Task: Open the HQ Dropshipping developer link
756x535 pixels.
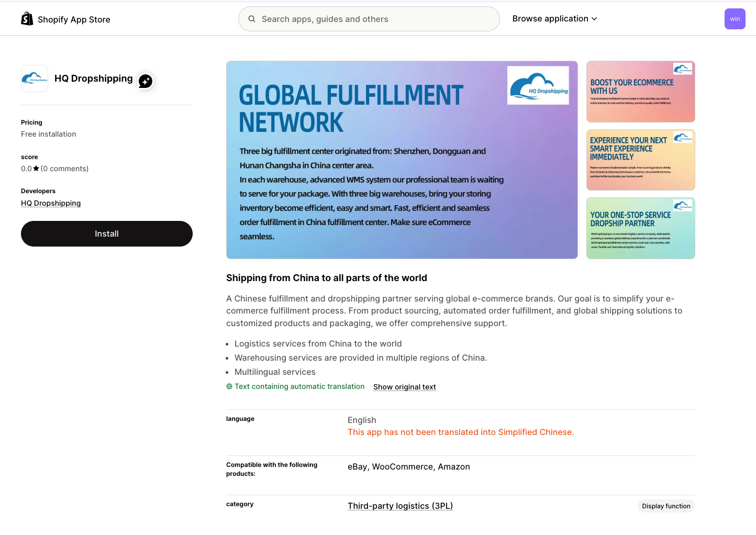Action: (50, 203)
